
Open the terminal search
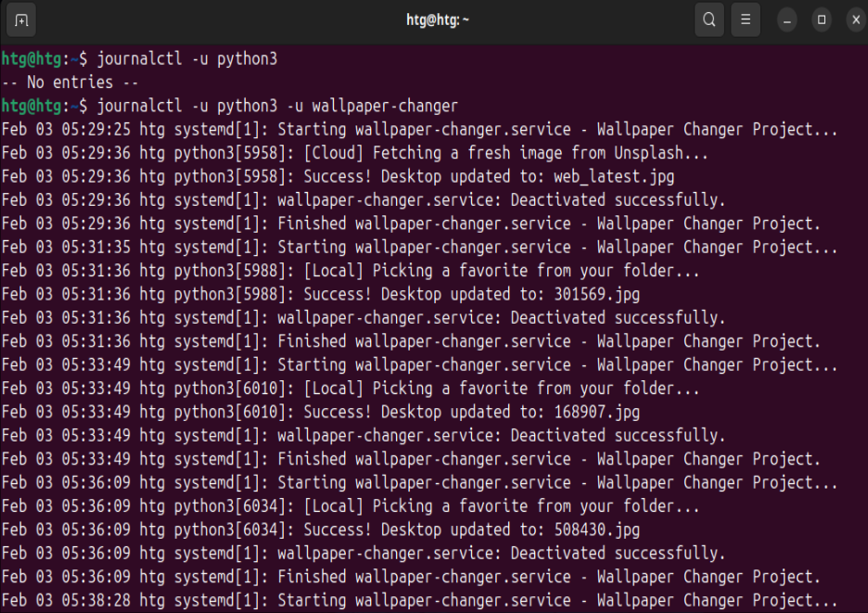pyautogui.click(x=709, y=19)
